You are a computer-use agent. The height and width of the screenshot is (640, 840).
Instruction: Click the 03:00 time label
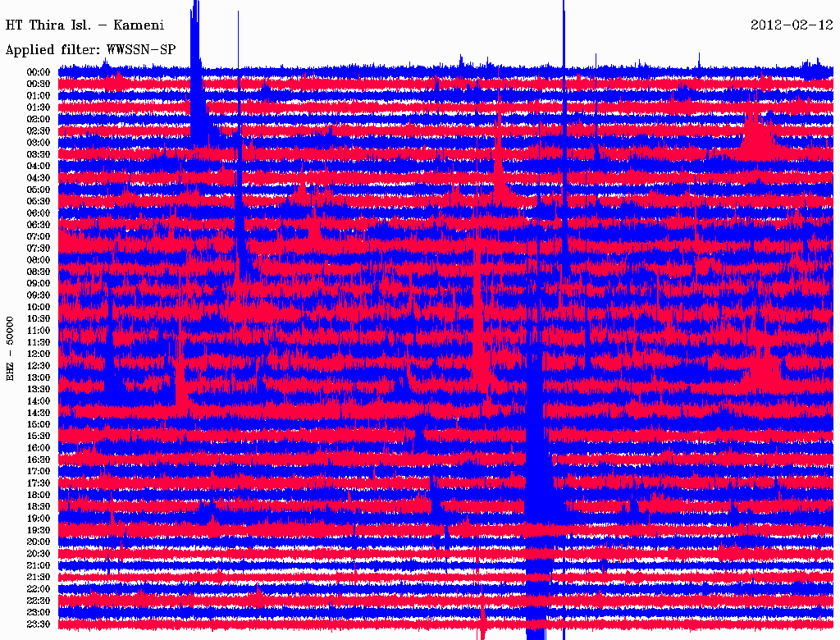pos(39,143)
